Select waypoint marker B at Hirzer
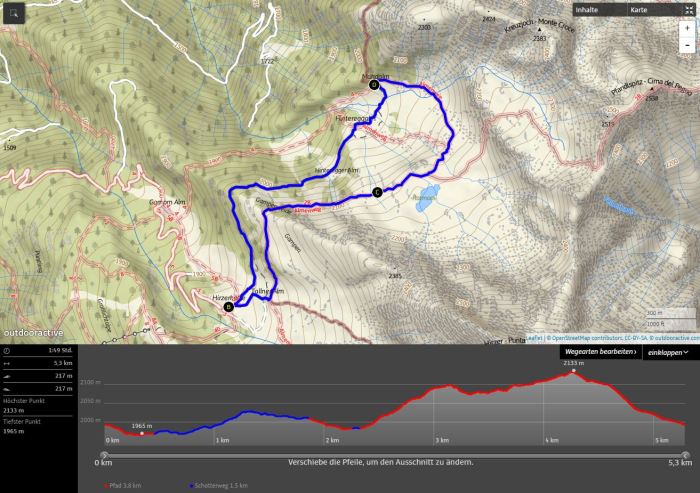Screen dimensions: 700x493 [229, 307]
